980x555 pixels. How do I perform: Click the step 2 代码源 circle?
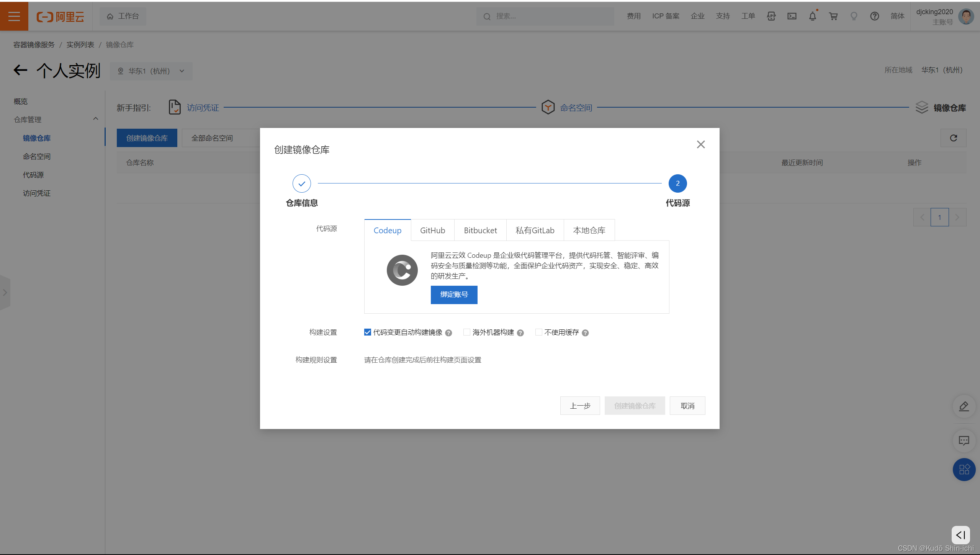coord(678,183)
